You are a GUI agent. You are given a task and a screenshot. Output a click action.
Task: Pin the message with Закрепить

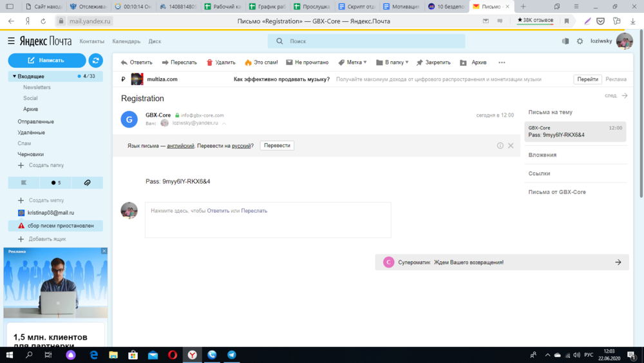[433, 63]
